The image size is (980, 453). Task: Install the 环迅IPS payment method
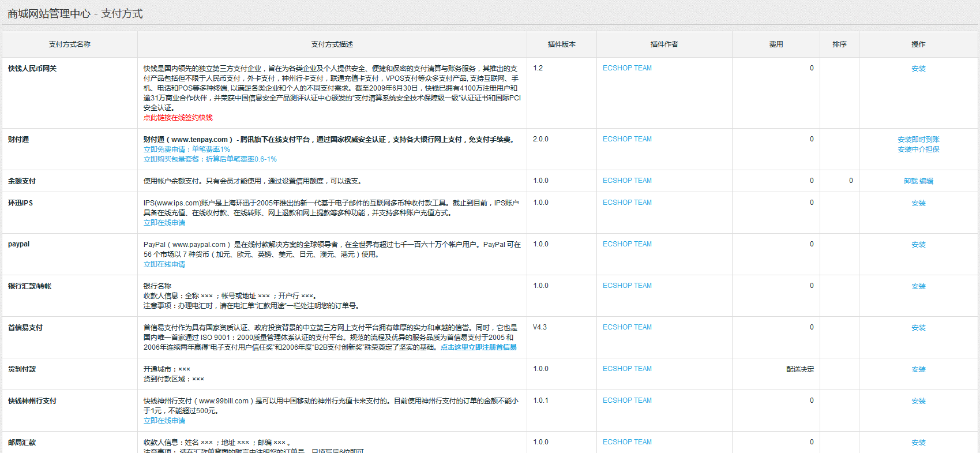point(918,203)
